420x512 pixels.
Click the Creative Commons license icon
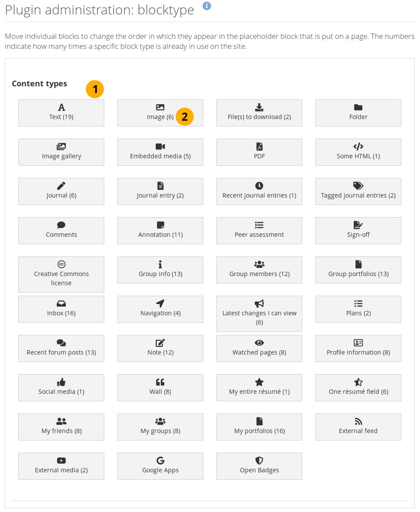(x=61, y=264)
